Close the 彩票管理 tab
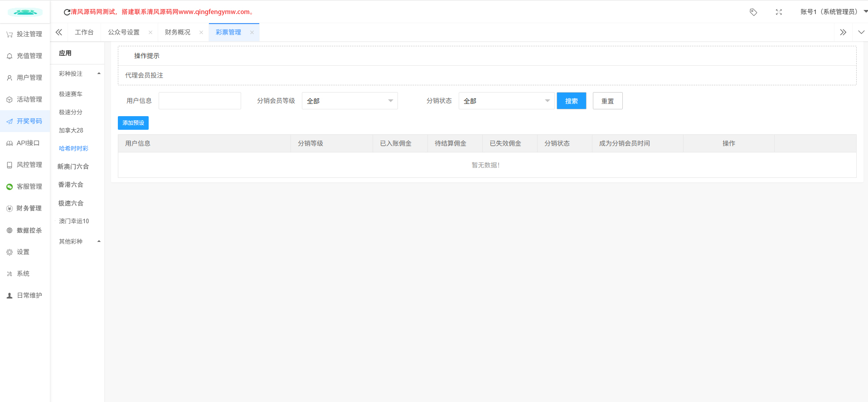 [252, 32]
